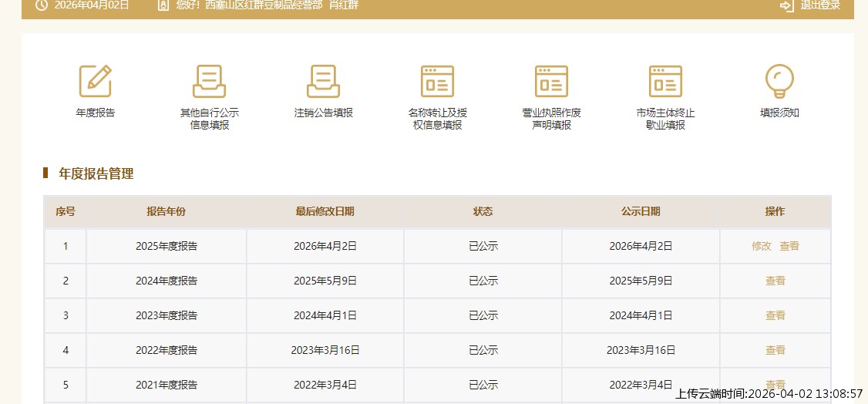Click the user profile icon in header
This screenshot has width=868, height=404.
pos(163,5)
